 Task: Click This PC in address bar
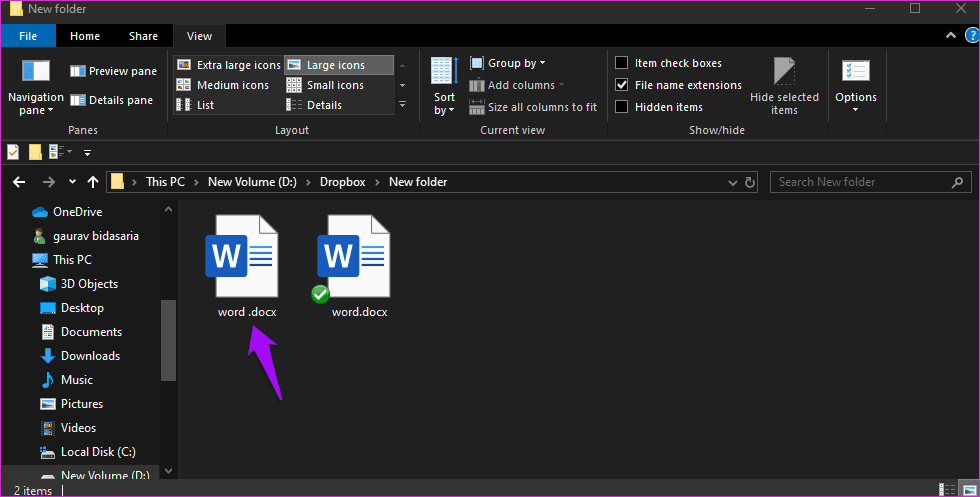pyautogui.click(x=166, y=182)
